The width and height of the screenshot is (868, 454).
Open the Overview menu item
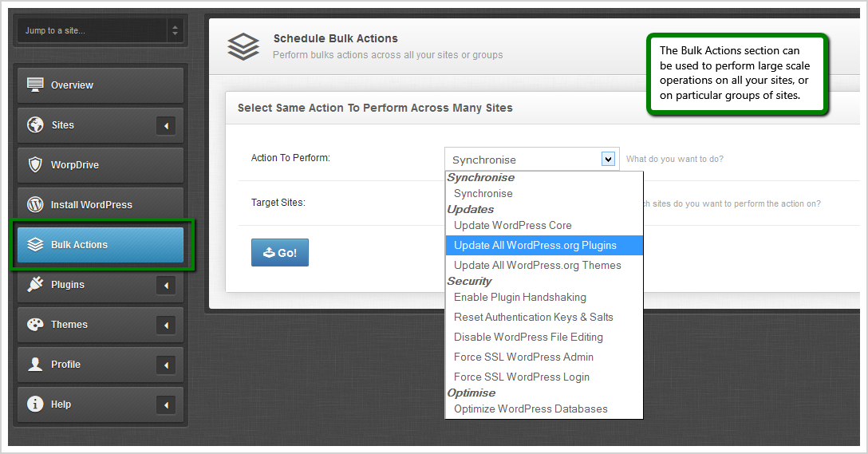click(101, 85)
